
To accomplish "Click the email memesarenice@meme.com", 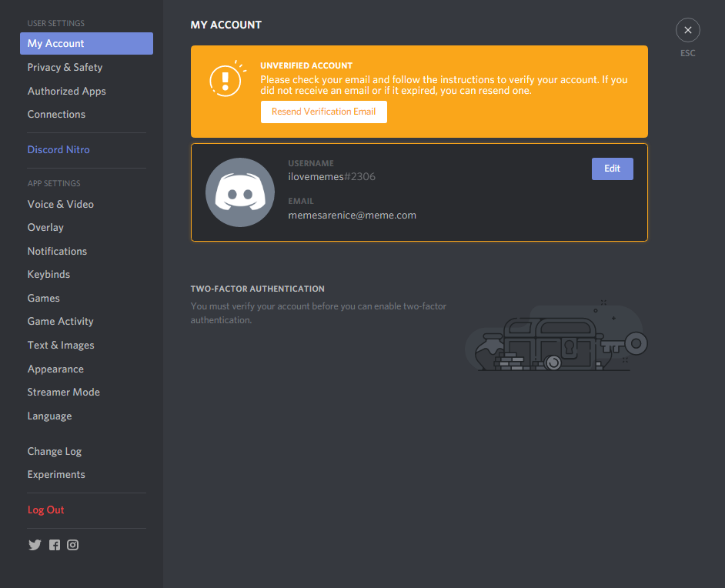I will coord(352,215).
